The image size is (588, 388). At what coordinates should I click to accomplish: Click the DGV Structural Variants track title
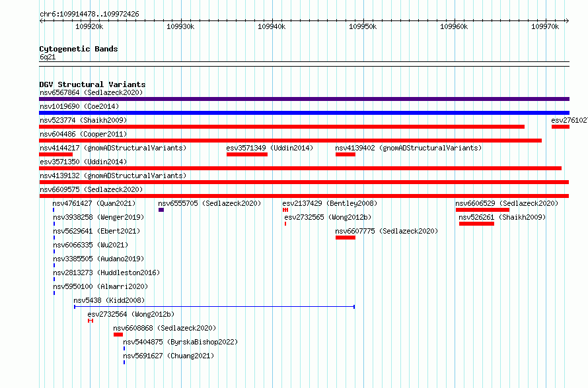[92, 84]
